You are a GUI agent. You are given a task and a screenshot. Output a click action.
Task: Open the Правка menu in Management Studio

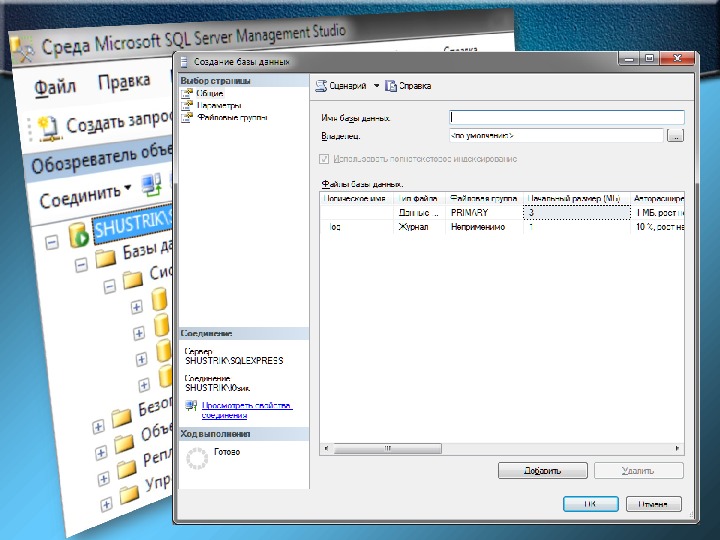tap(124, 81)
